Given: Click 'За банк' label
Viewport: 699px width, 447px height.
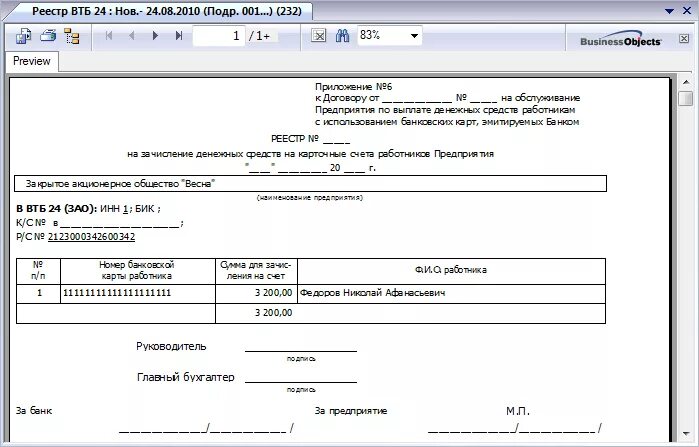Looking at the screenshot, I should click(34, 410).
